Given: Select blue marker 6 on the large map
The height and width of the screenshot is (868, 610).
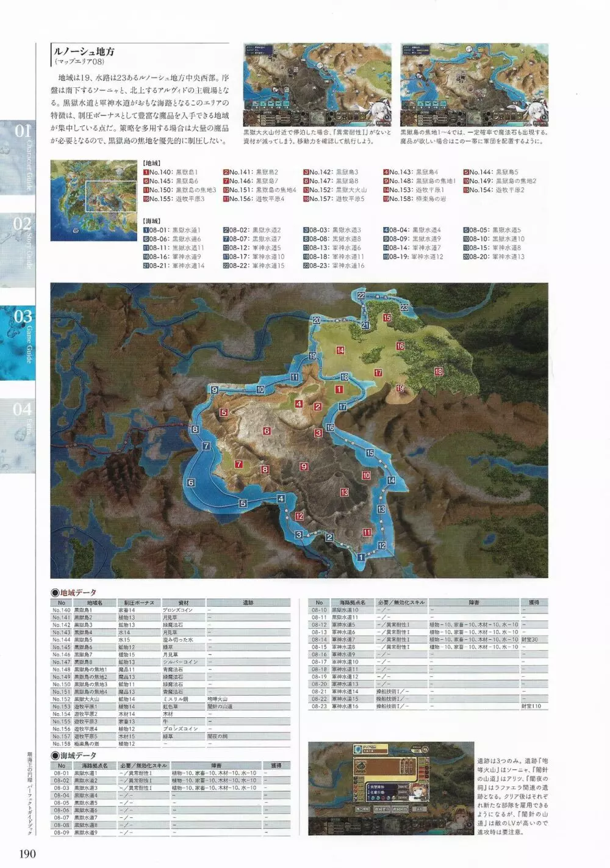Looking at the screenshot, I should [191, 483].
